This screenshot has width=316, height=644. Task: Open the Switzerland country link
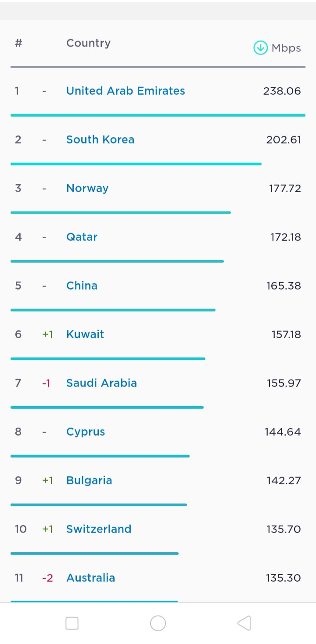click(99, 529)
